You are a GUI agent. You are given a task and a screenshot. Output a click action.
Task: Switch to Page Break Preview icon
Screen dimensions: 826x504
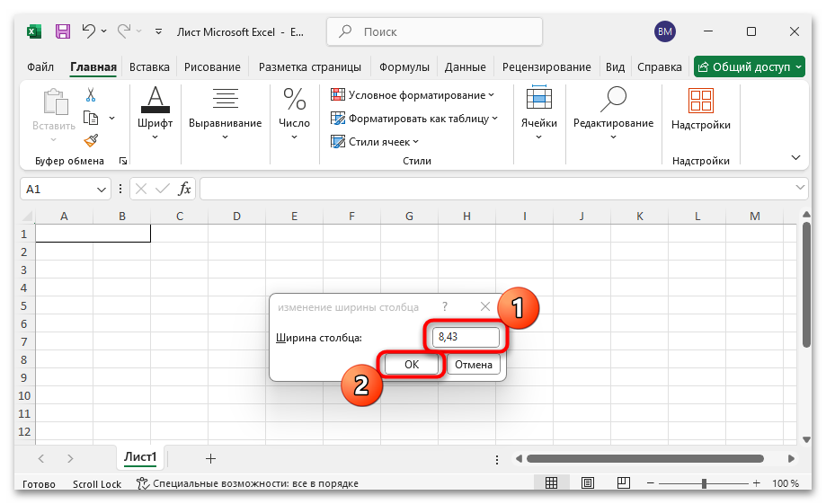coord(624,483)
